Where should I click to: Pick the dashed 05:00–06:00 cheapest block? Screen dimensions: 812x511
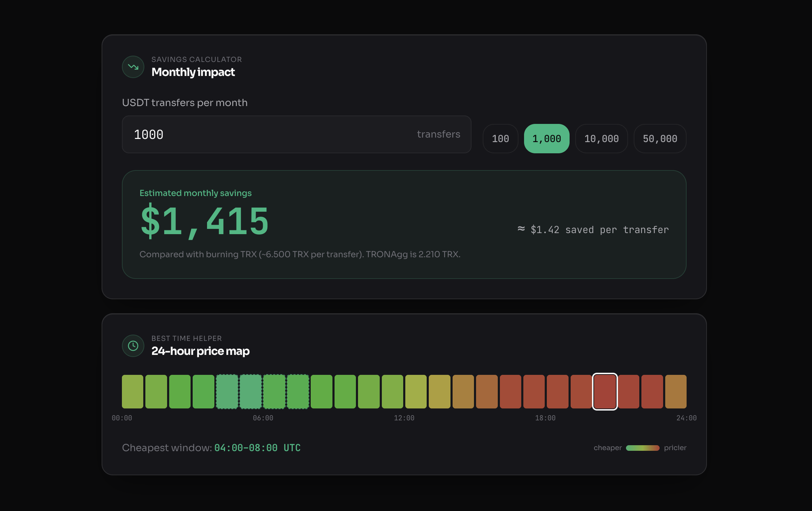click(x=250, y=392)
